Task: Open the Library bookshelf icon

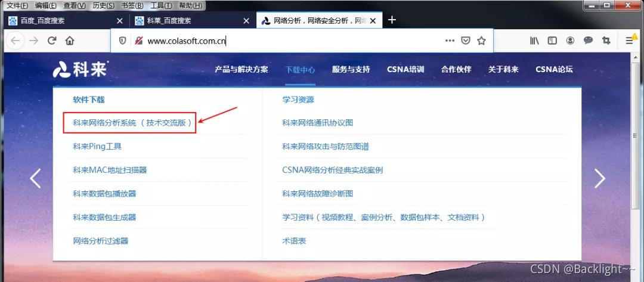Action: pyautogui.click(x=534, y=41)
